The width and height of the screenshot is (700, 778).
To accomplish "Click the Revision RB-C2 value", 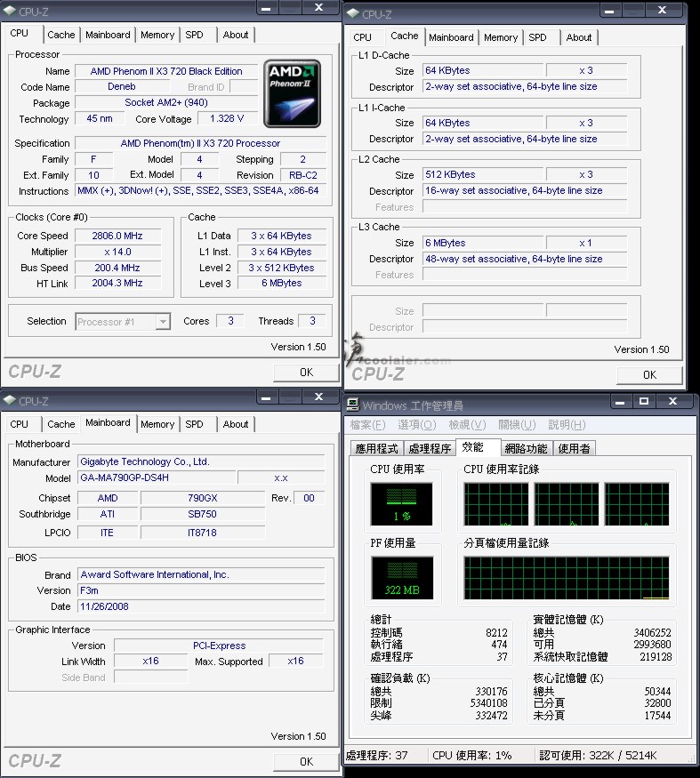I will tap(303, 175).
